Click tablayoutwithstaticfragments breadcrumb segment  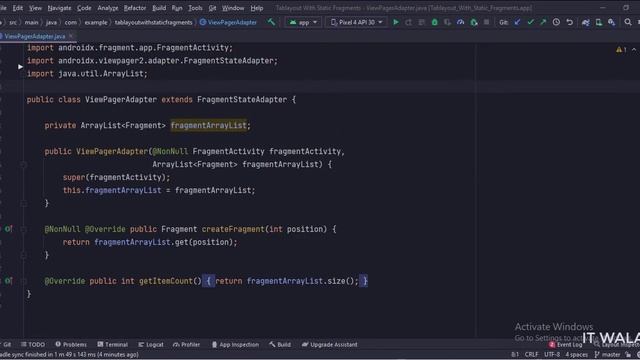[x=153, y=22]
